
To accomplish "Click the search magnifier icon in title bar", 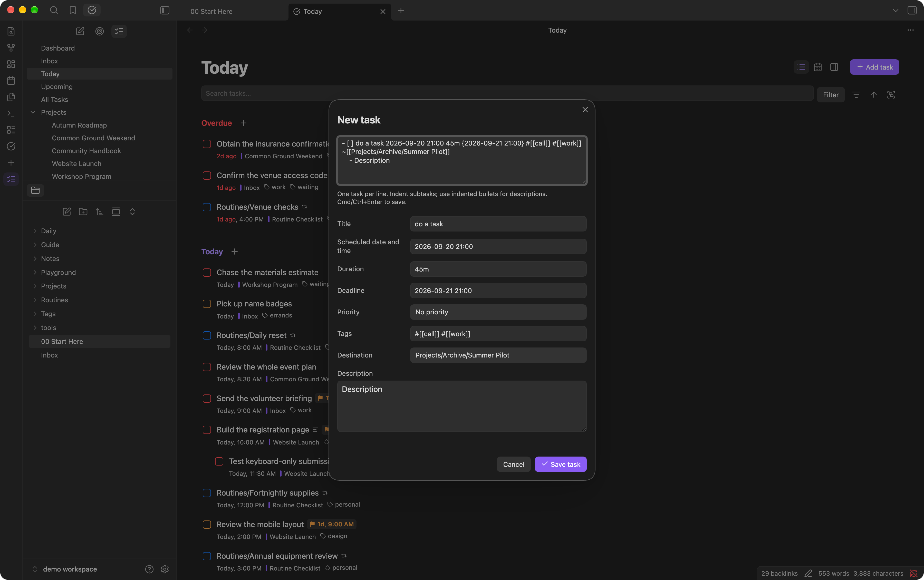I will click(54, 10).
